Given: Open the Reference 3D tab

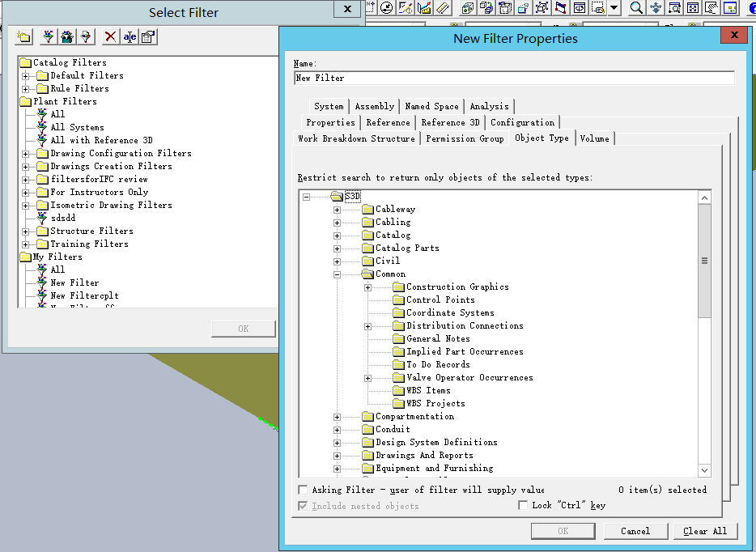Looking at the screenshot, I should (450, 122).
